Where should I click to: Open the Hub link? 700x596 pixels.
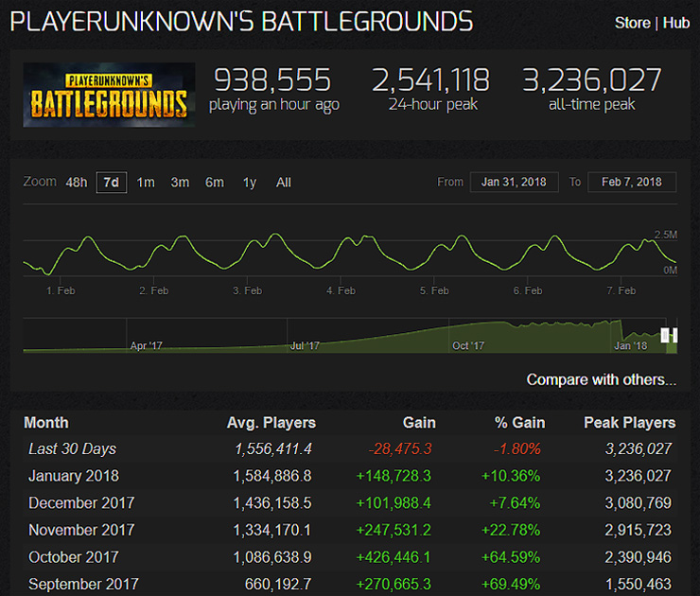pos(676,23)
